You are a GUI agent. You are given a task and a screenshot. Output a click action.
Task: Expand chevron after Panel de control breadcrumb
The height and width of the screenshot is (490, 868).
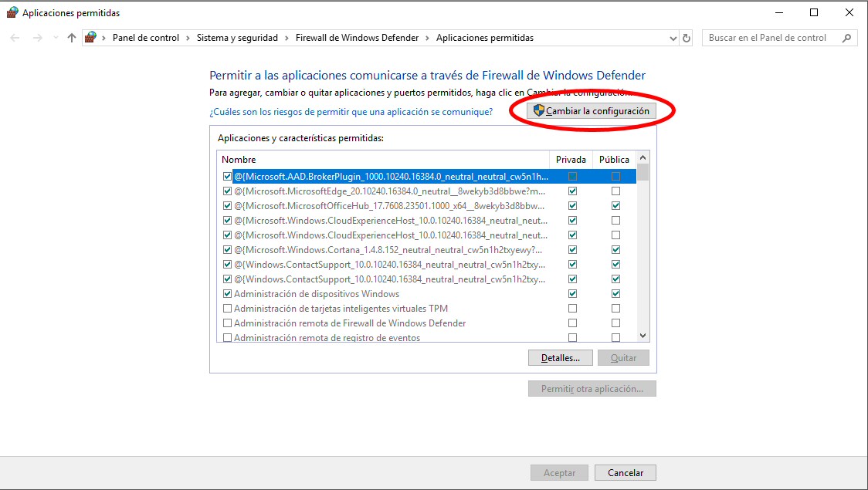pyautogui.click(x=188, y=38)
